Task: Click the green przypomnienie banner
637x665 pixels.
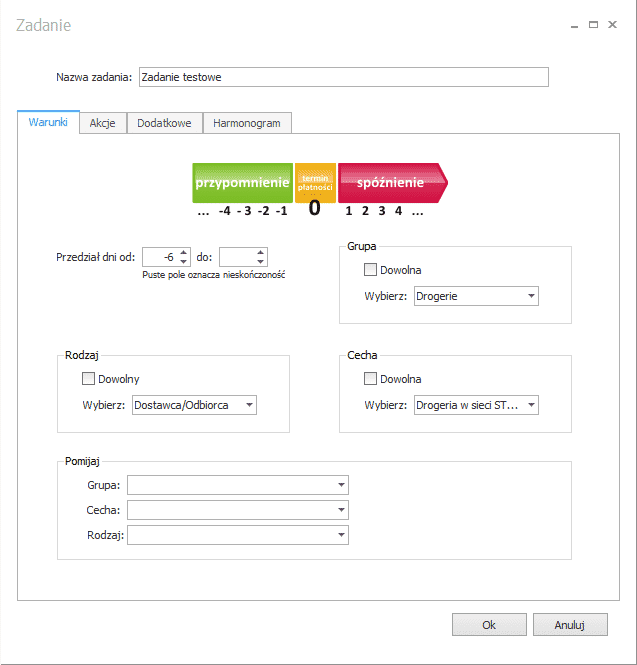Action: pos(242,183)
